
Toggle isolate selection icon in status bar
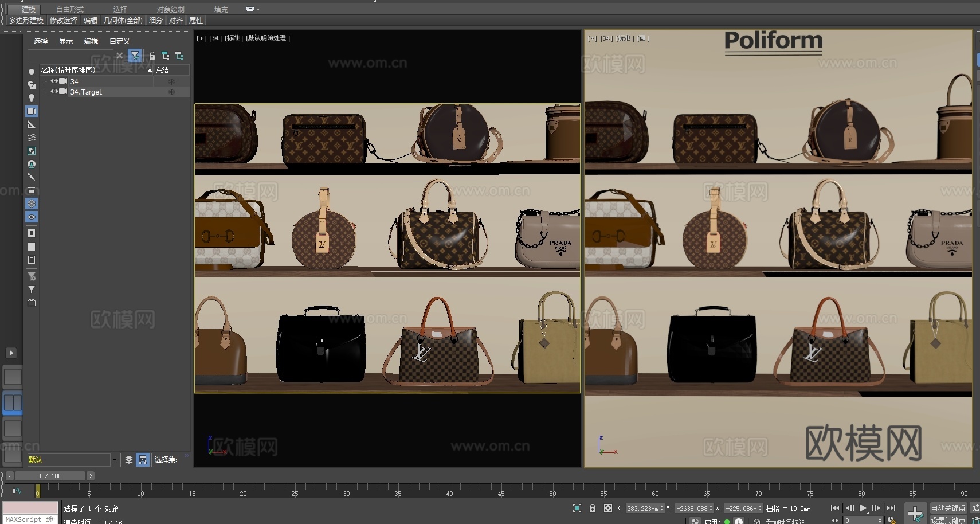coord(577,508)
